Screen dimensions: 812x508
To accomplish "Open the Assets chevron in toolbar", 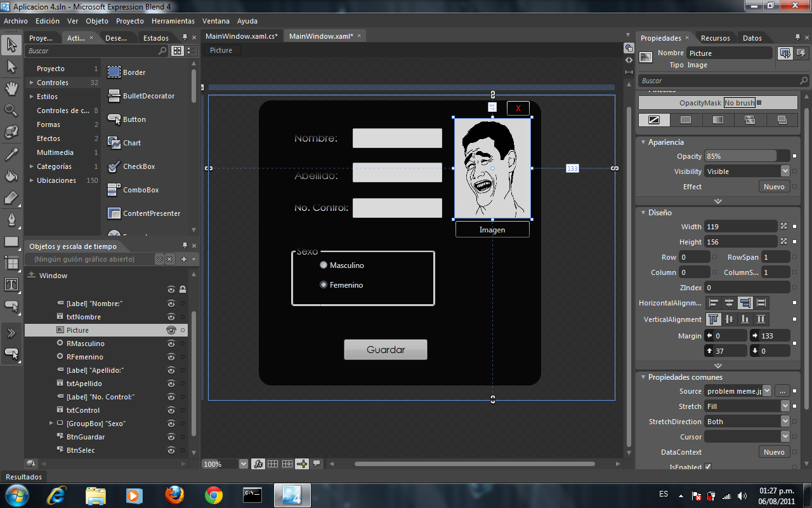I will tap(11, 333).
